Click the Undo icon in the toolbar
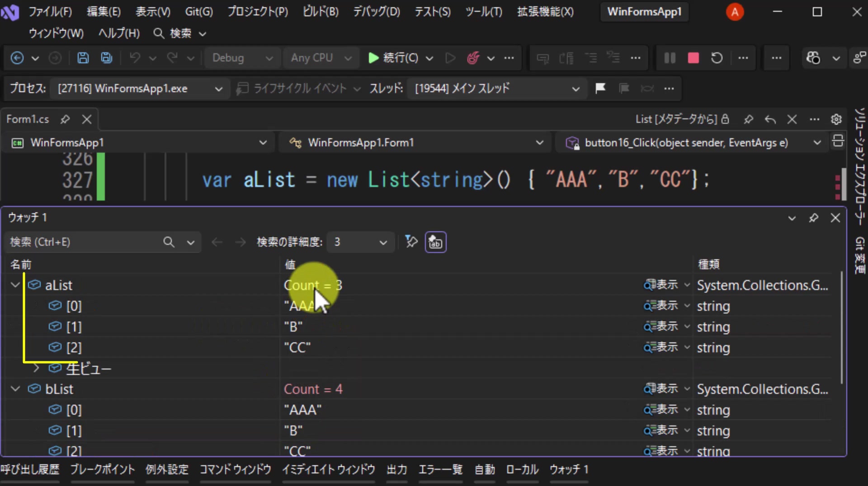 click(135, 58)
